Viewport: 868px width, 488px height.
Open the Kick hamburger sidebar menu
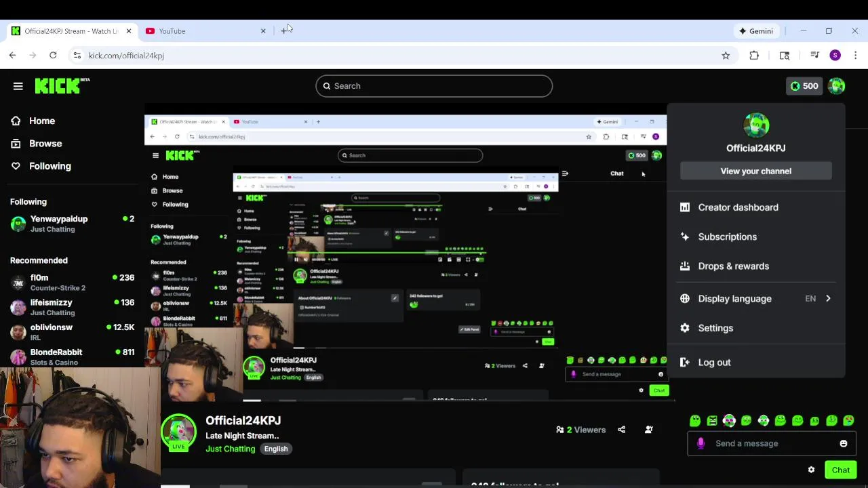tap(18, 86)
